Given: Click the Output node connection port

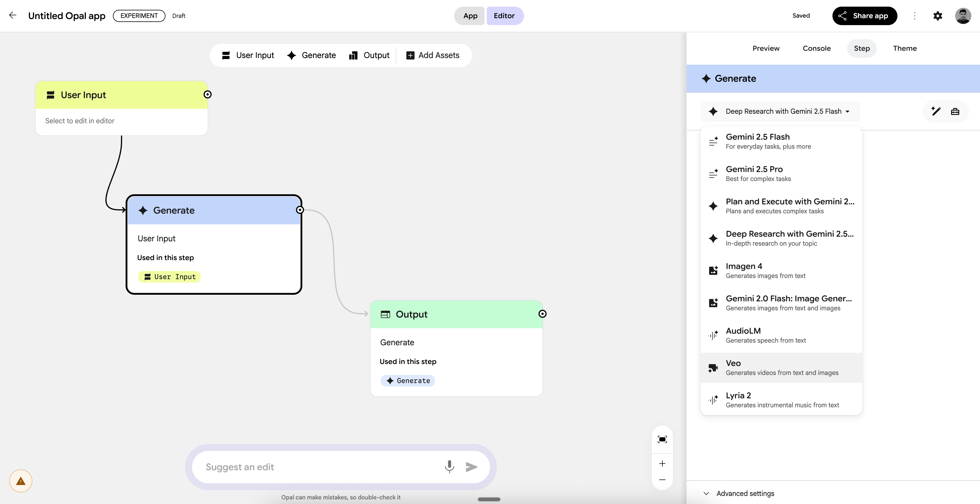Looking at the screenshot, I should (x=543, y=314).
